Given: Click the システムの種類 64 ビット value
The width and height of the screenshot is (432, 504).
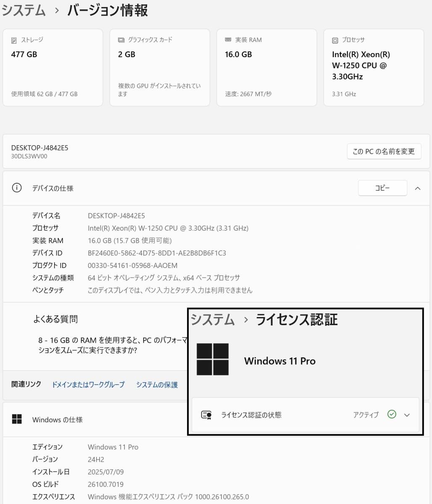Looking at the screenshot, I should [164, 278].
